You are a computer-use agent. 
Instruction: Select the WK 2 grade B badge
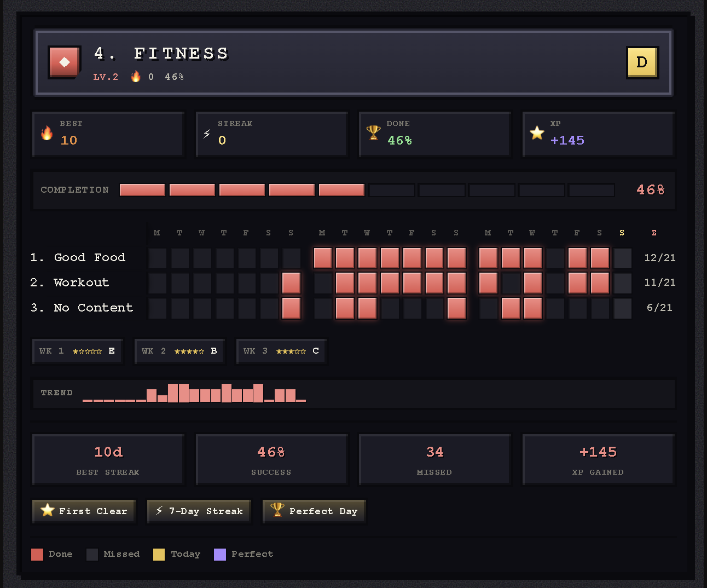(x=179, y=351)
